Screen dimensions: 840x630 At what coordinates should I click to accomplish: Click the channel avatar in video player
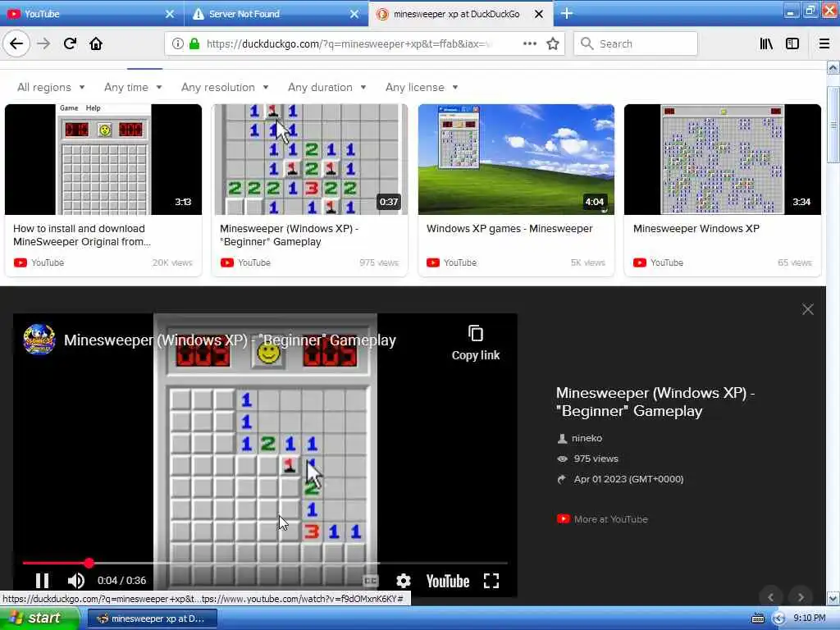pyautogui.click(x=39, y=339)
